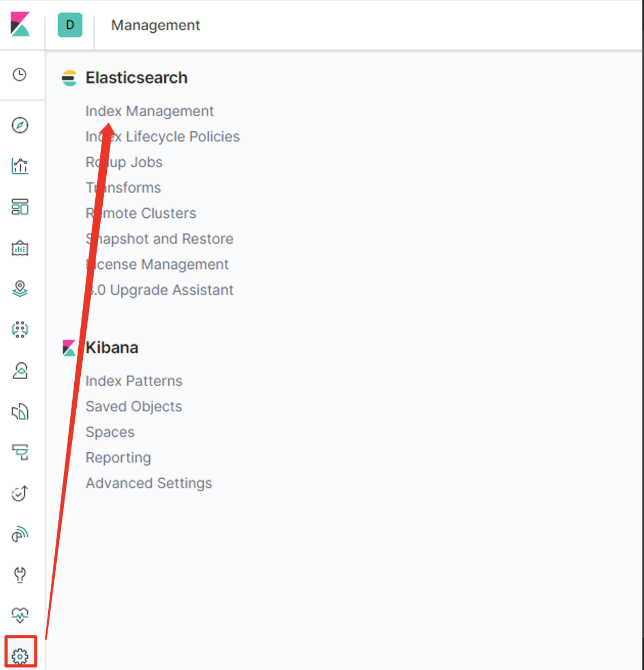Image resolution: width=644 pixels, height=670 pixels.
Task: Click the Management gear icon
Action: tap(20, 656)
